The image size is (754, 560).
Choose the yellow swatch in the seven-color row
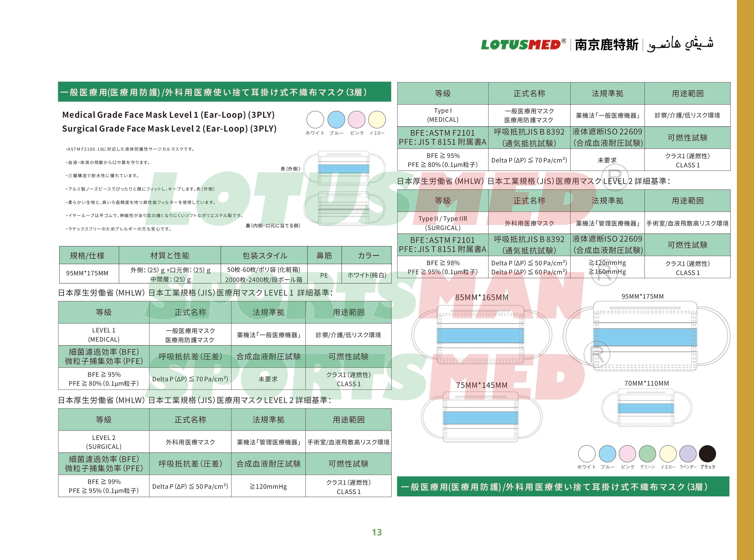coord(668,454)
